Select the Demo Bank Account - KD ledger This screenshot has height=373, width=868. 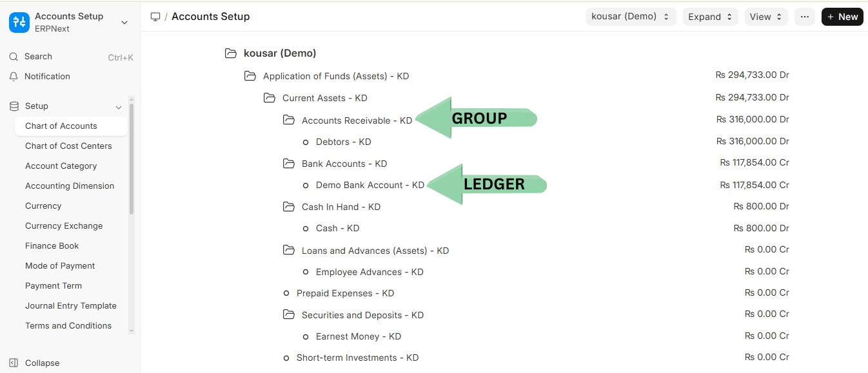[370, 185]
